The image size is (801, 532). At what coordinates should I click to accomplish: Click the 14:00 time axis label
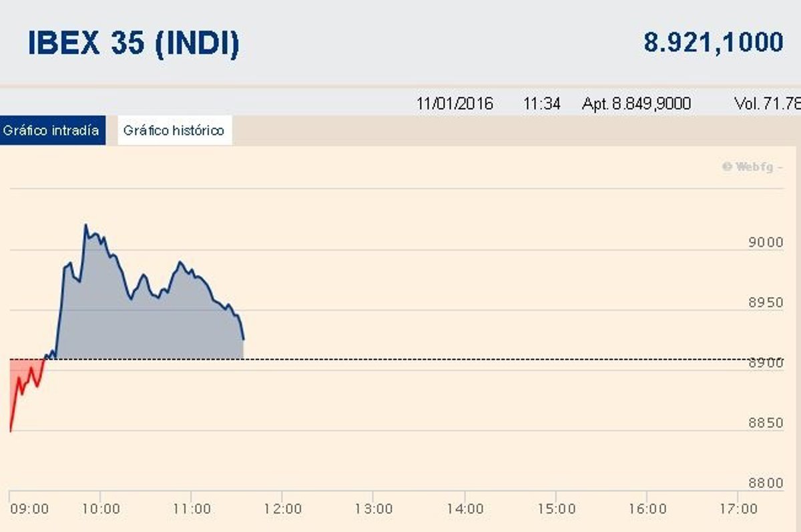tap(465, 509)
